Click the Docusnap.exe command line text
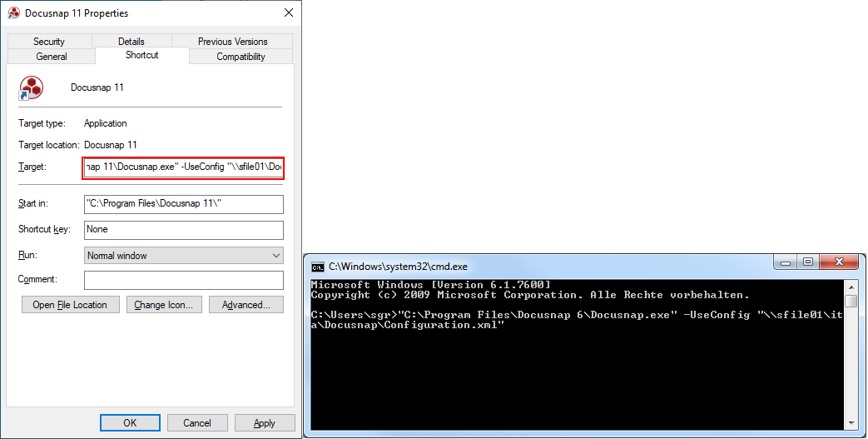The image size is (868, 439). (x=577, y=320)
